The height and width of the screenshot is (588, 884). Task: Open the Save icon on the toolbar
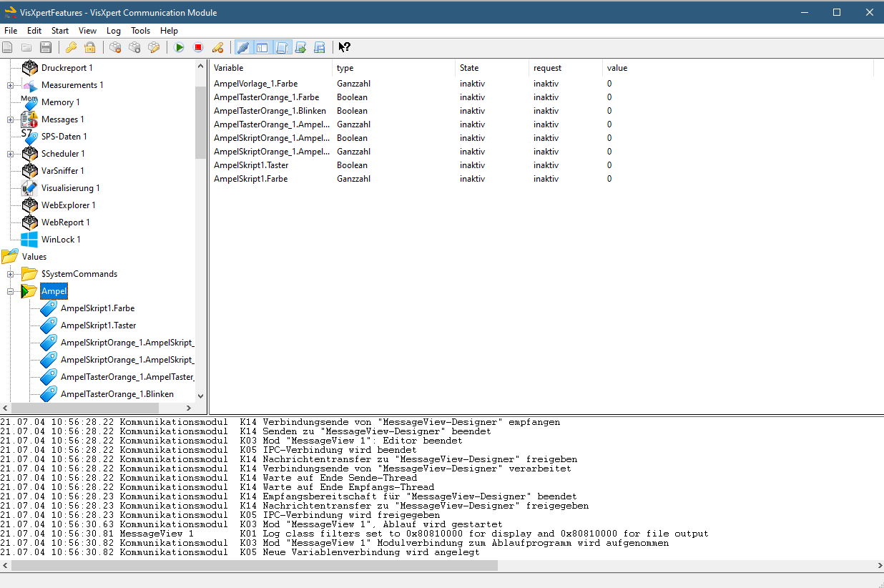tap(44, 47)
